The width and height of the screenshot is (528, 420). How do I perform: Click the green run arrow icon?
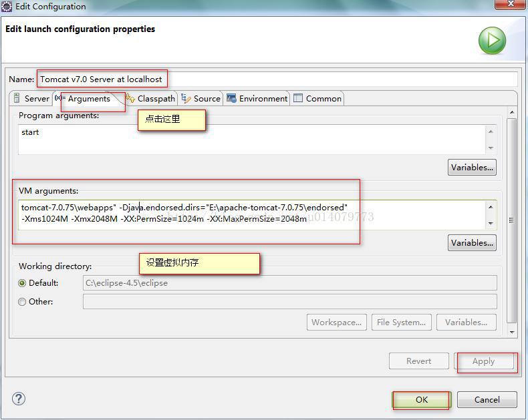492,41
